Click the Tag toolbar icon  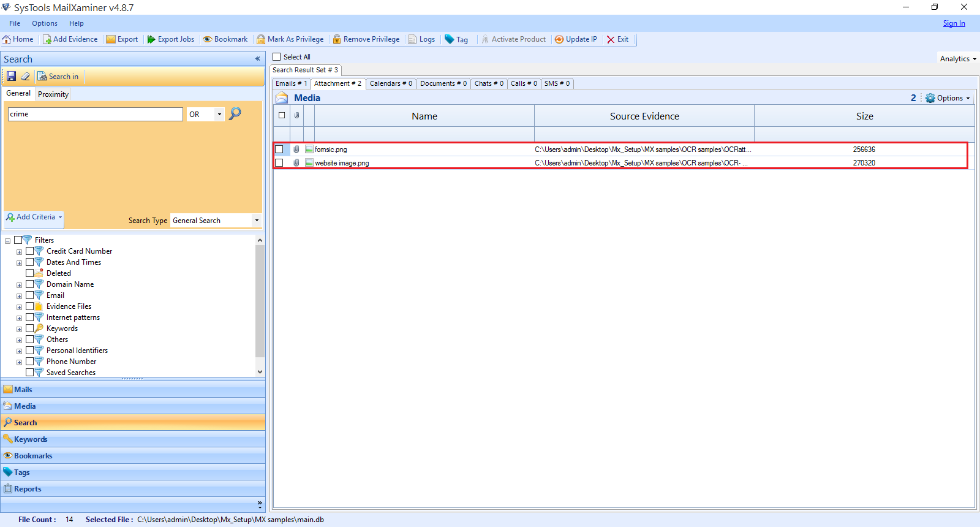click(x=450, y=39)
